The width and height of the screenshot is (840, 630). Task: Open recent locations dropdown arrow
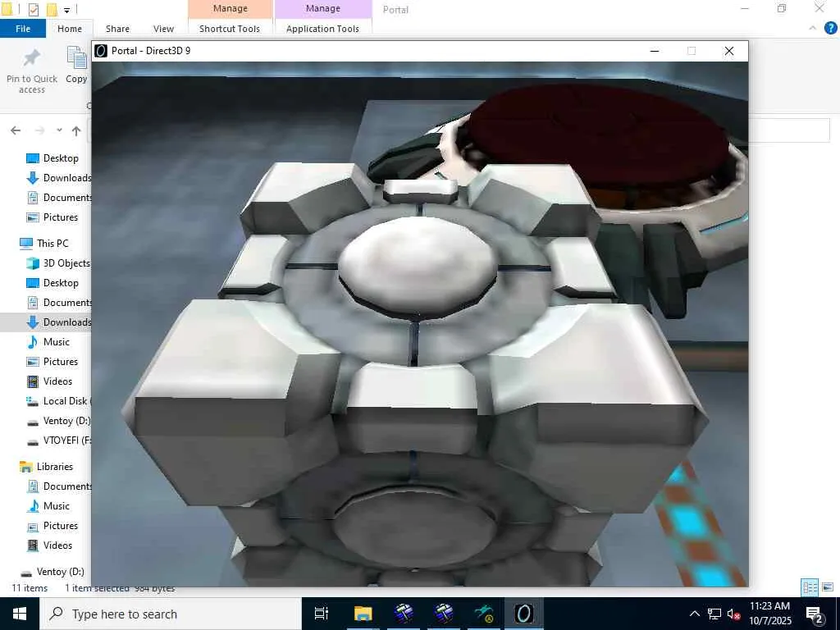(59, 130)
